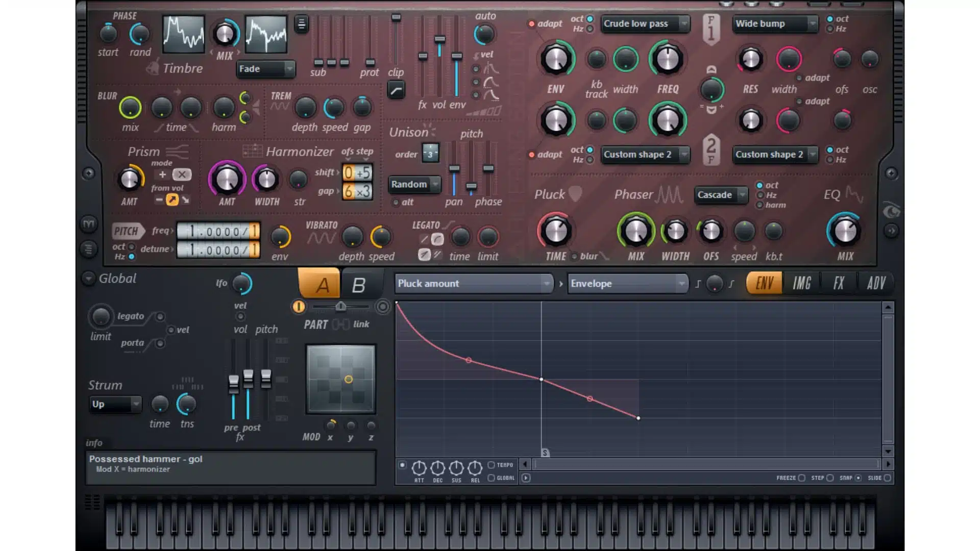Click the Harmonizer grid icon
Screen dimensions: 980x551
click(252, 151)
